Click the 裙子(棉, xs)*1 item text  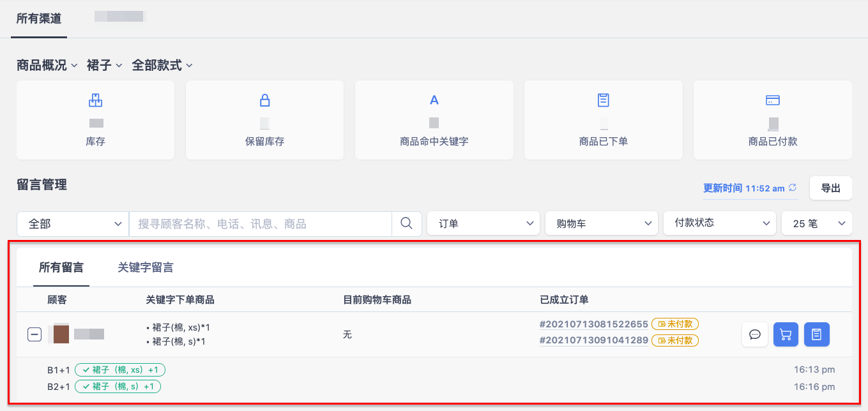click(181, 327)
